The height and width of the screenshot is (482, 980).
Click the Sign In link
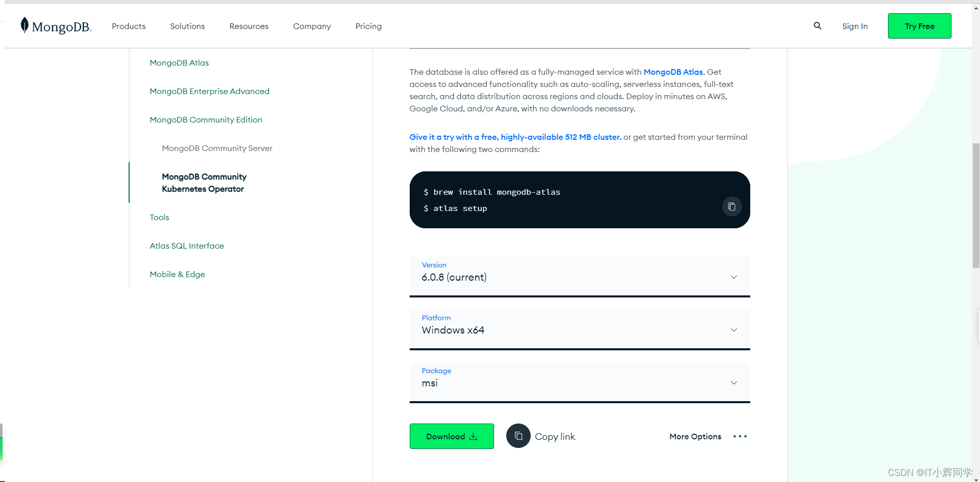pos(855,26)
